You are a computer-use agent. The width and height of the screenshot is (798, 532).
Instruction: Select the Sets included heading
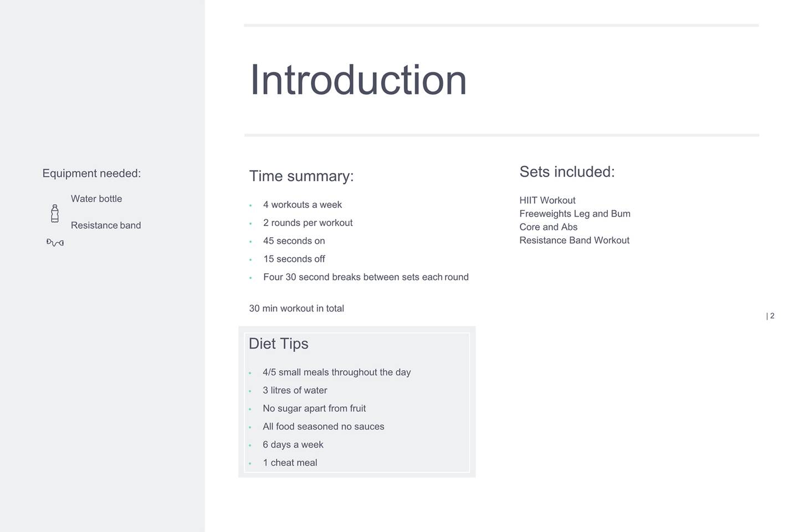point(567,172)
